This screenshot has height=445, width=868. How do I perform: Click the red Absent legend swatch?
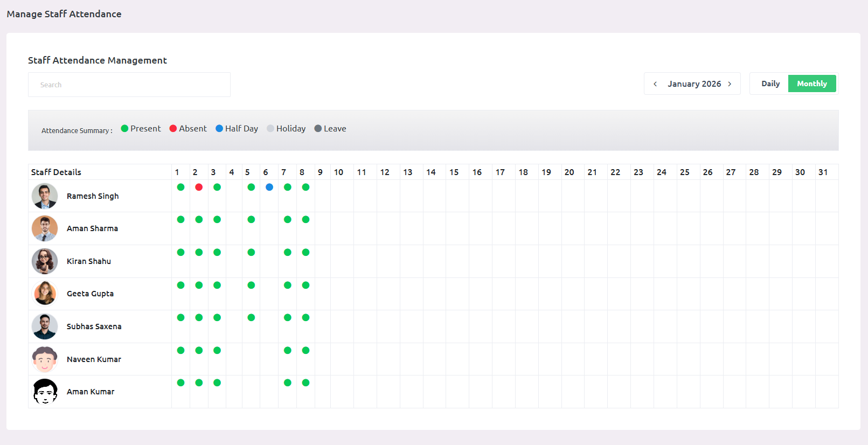(x=173, y=128)
